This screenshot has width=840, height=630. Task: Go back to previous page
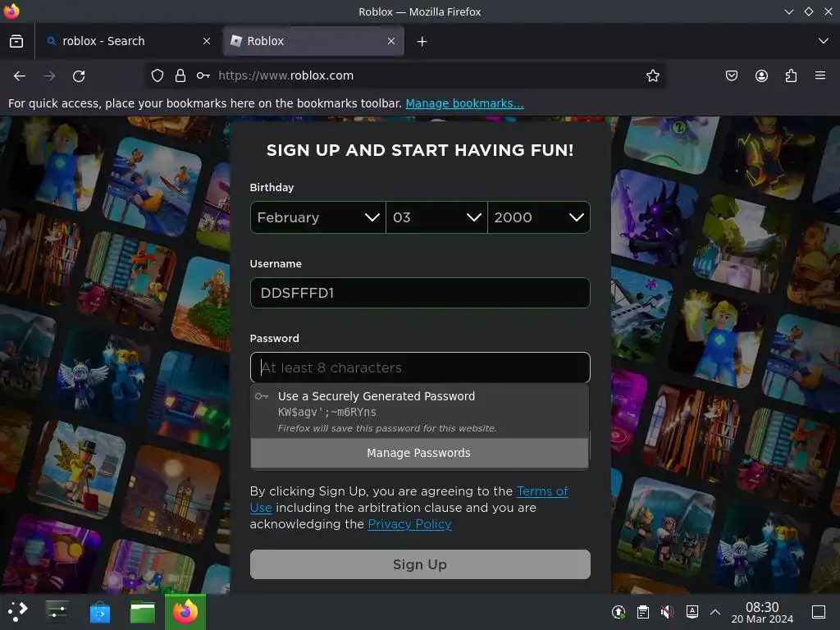(x=20, y=76)
